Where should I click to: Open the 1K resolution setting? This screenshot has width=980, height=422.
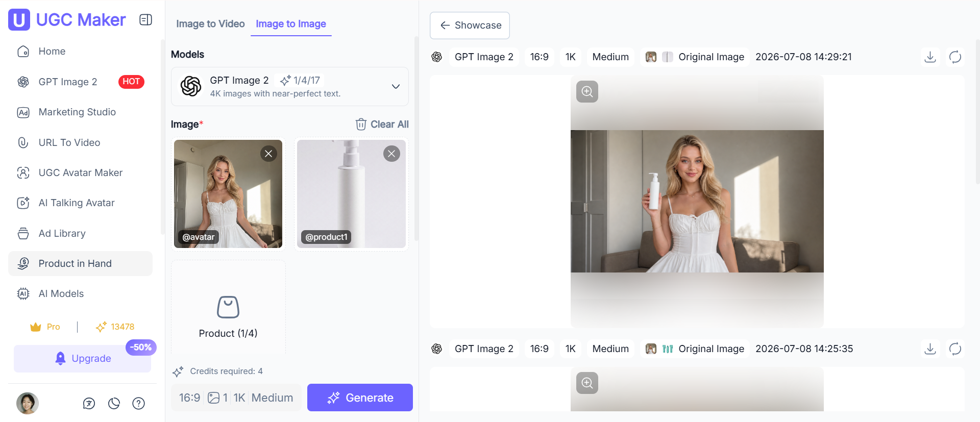[x=239, y=398]
